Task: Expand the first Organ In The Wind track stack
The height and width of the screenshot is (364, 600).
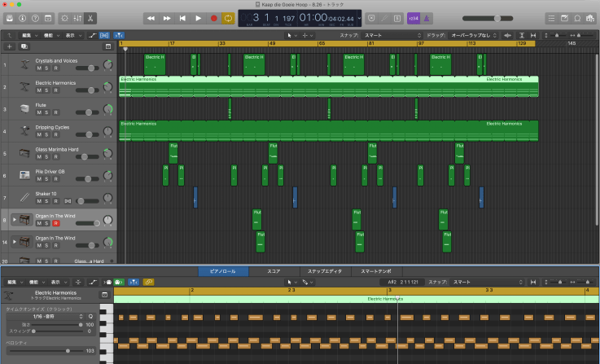Action: (13, 220)
